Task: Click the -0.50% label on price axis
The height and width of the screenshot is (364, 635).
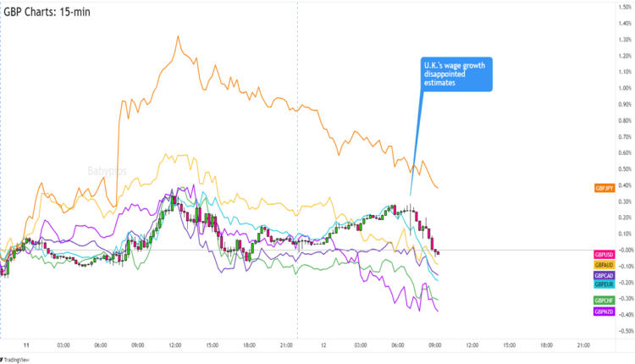Action: (623, 330)
